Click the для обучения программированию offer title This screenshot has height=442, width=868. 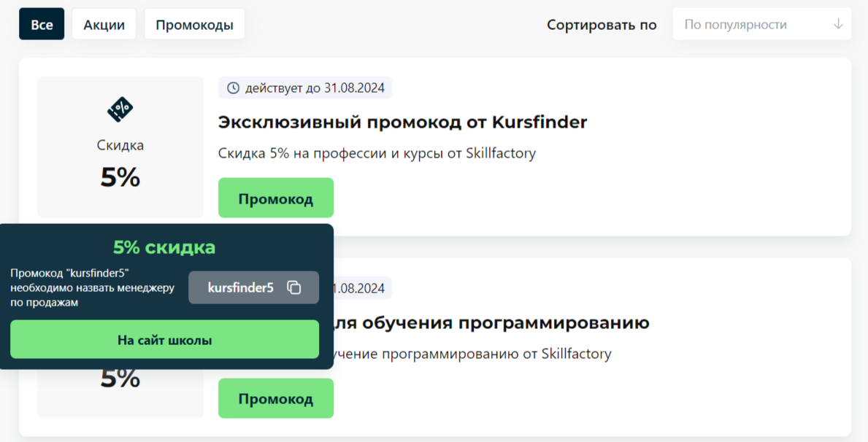point(489,322)
